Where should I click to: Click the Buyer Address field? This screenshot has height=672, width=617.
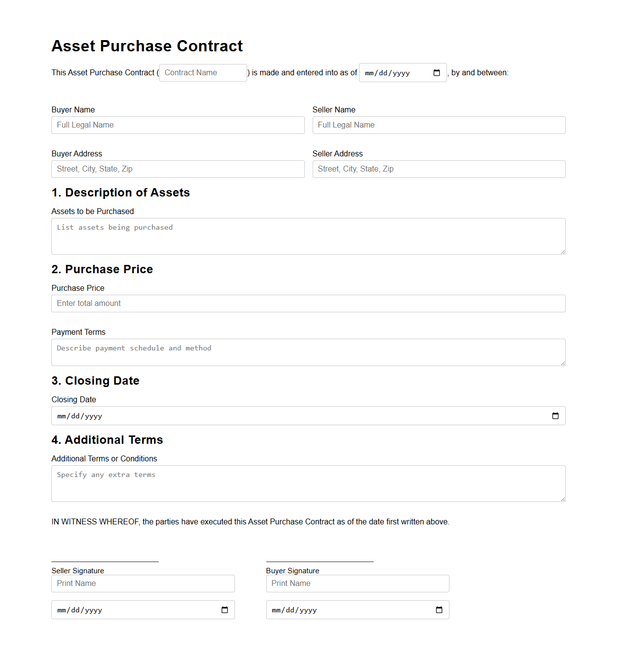(x=178, y=169)
